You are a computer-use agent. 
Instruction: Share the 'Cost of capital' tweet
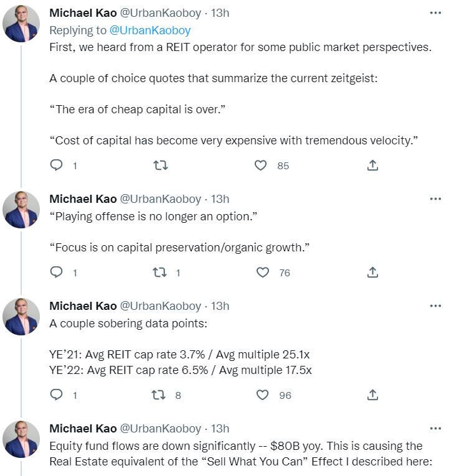point(372,166)
